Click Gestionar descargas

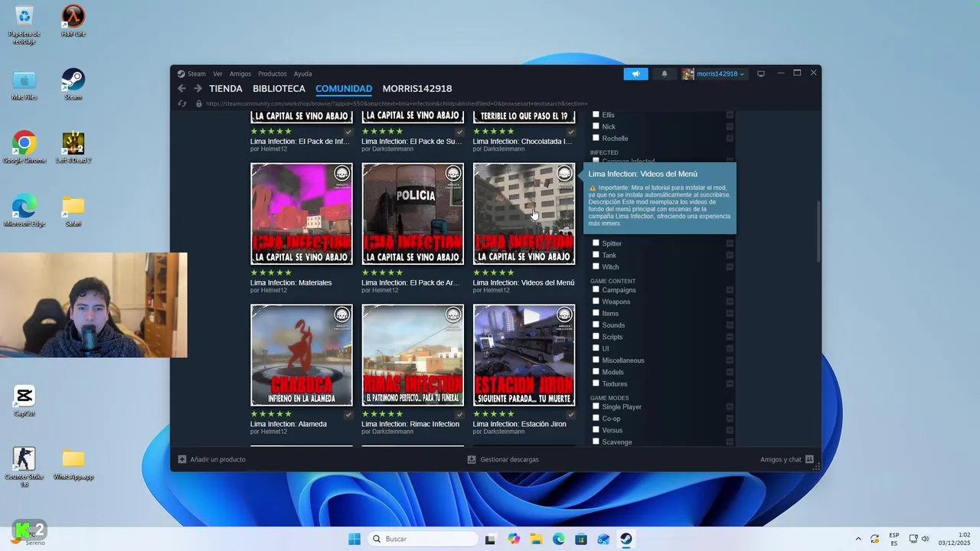pyautogui.click(x=509, y=459)
